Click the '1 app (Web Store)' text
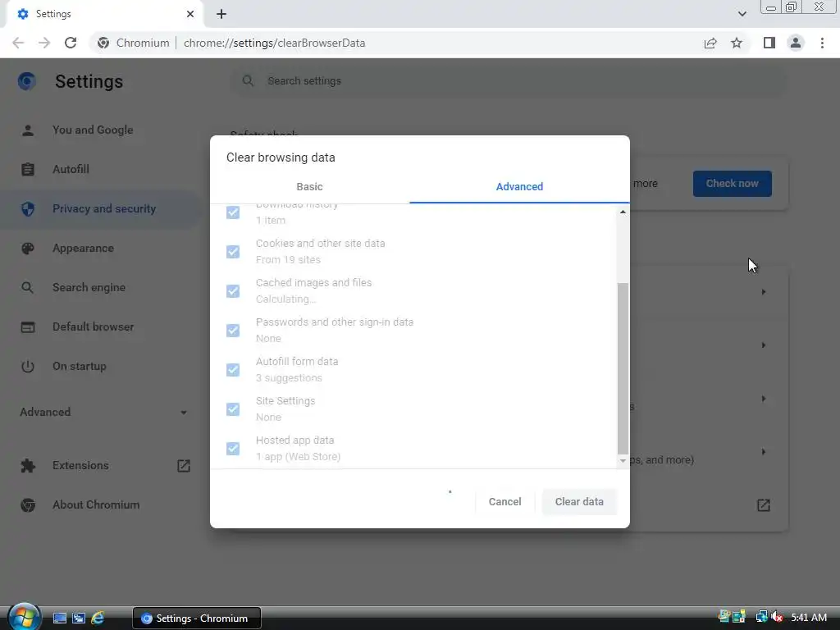Image resolution: width=840 pixels, height=630 pixels. pyautogui.click(x=298, y=457)
